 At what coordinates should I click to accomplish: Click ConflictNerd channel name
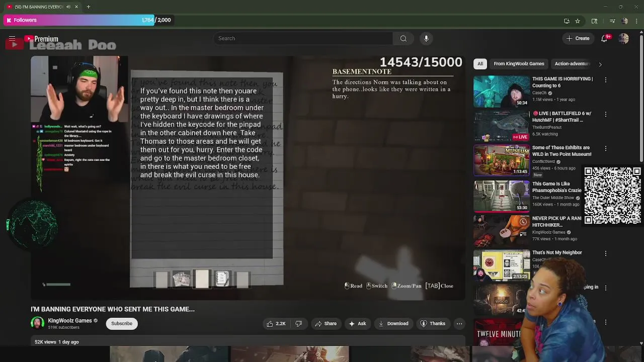(x=543, y=161)
